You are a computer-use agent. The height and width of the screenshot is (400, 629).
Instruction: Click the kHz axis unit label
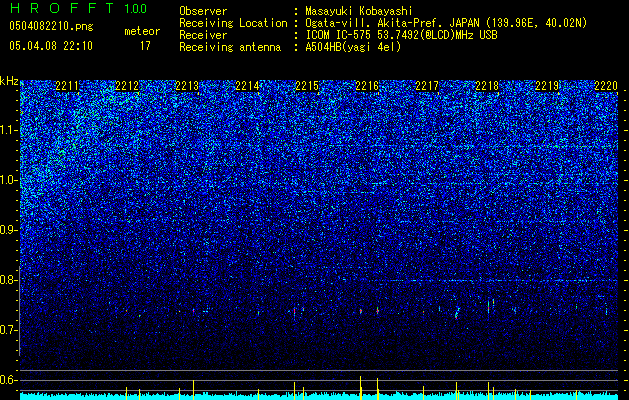tap(9, 81)
